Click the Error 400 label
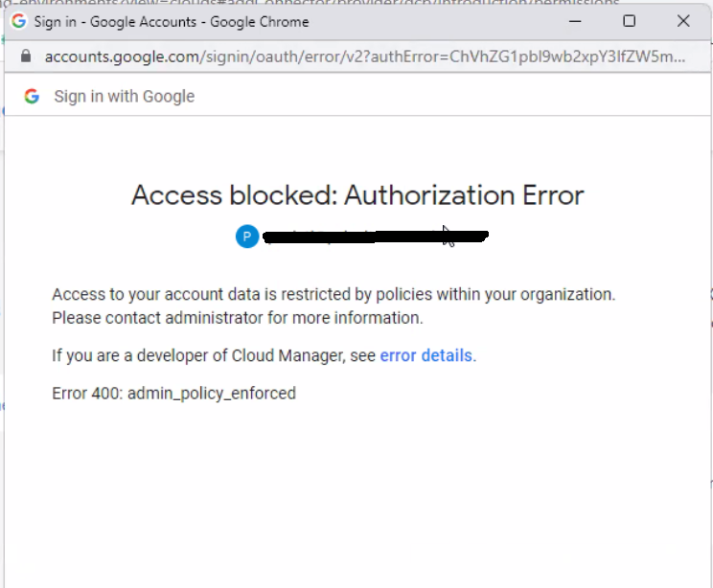 (x=87, y=393)
